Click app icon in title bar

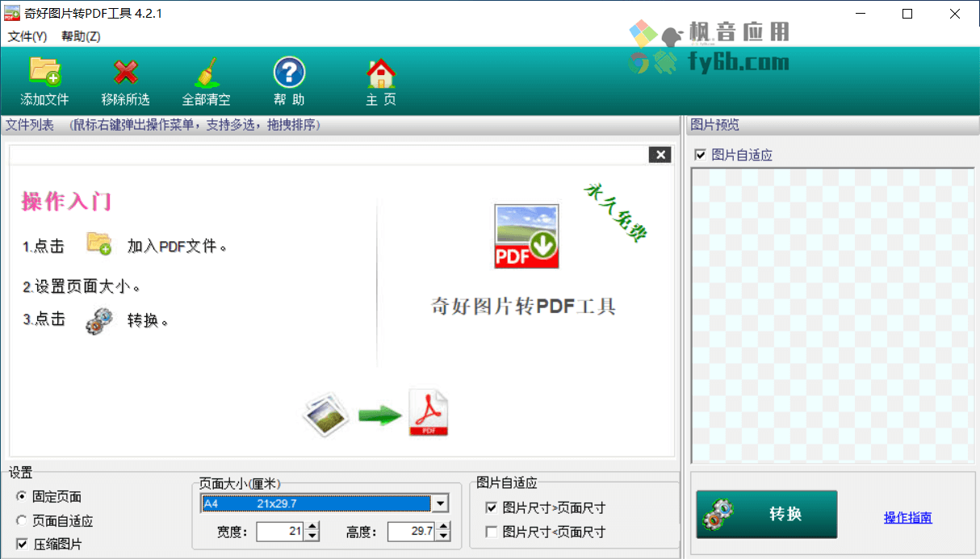pos(12,13)
